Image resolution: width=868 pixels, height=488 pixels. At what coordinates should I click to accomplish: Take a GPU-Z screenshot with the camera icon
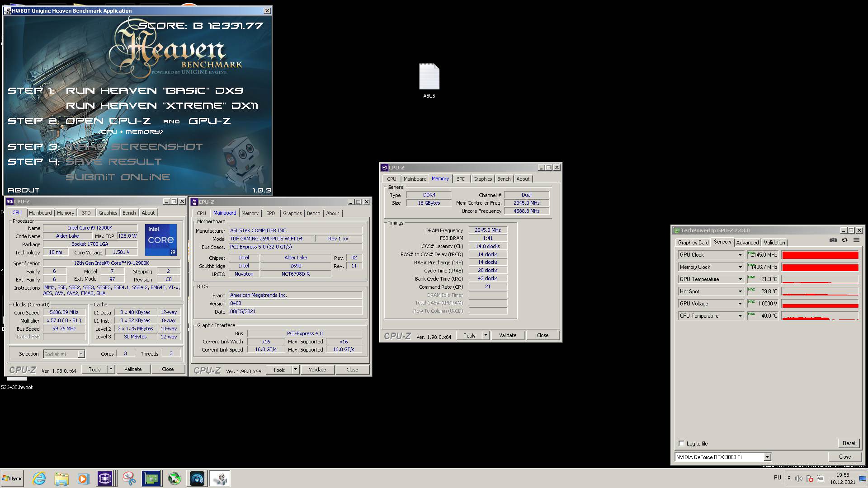coord(833,240)
